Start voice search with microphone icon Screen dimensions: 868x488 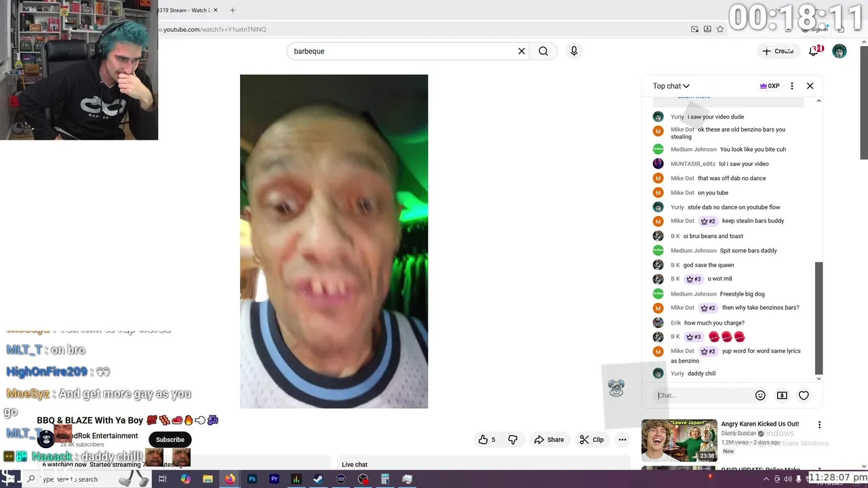574,51
